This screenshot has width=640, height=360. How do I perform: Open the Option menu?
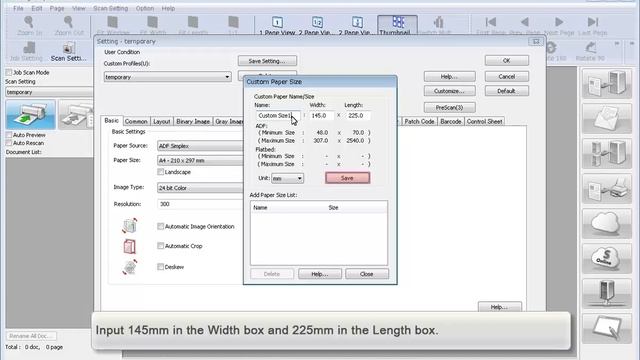click(145, 8)
